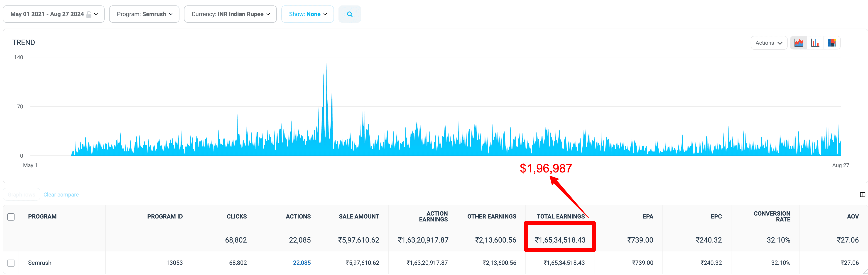Open the search with the magnifier icon
868x275 pixels.
(350, 14)
